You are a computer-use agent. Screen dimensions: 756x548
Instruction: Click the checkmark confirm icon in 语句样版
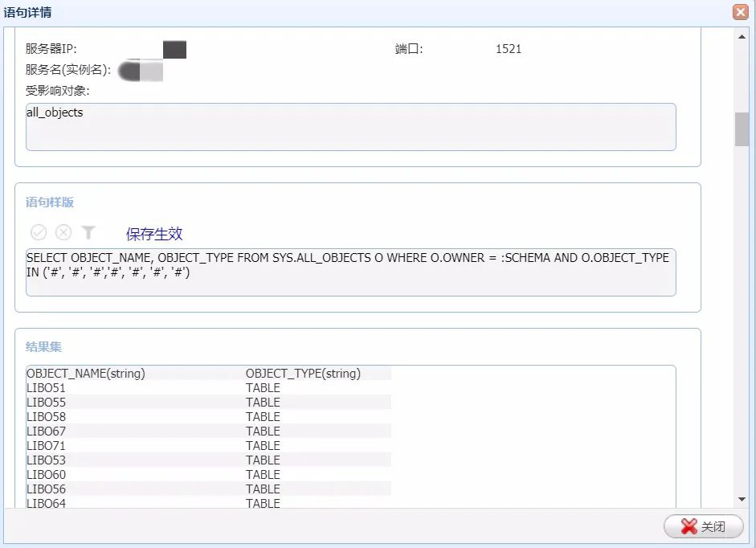tap(39, 233)
